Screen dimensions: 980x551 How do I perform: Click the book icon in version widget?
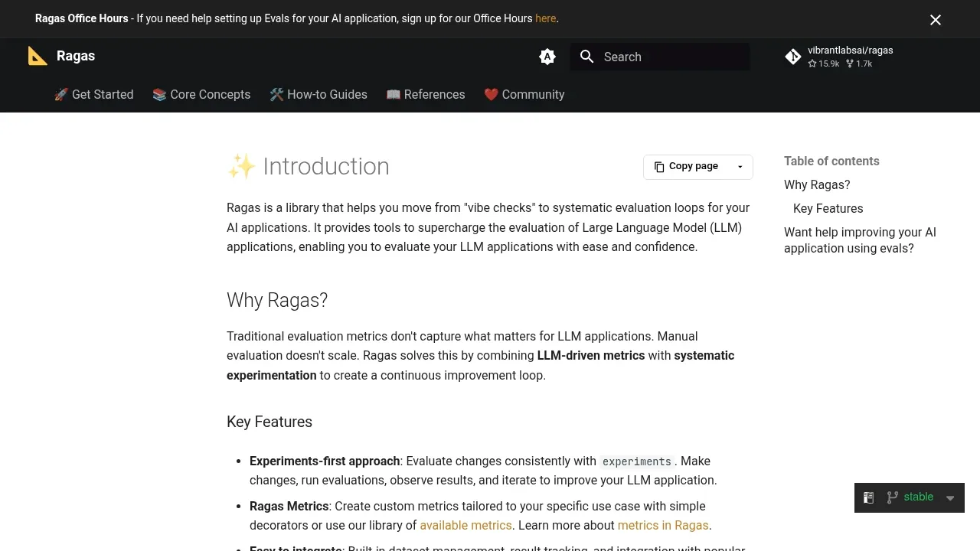[869, 497]
